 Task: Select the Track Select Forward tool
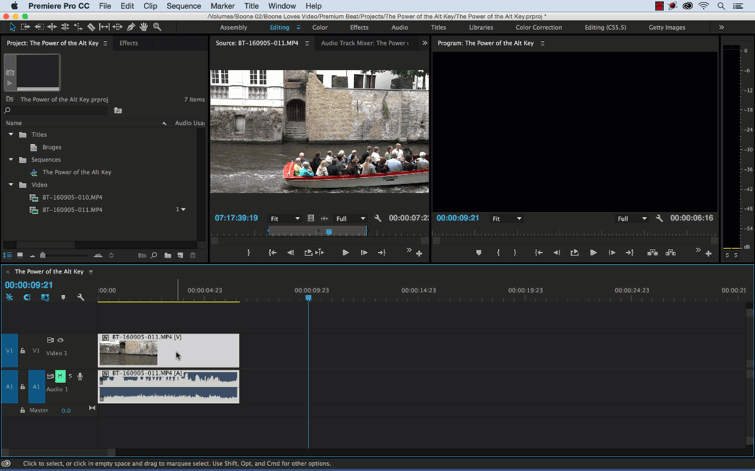pyautogui.click(x=25, y=27)
